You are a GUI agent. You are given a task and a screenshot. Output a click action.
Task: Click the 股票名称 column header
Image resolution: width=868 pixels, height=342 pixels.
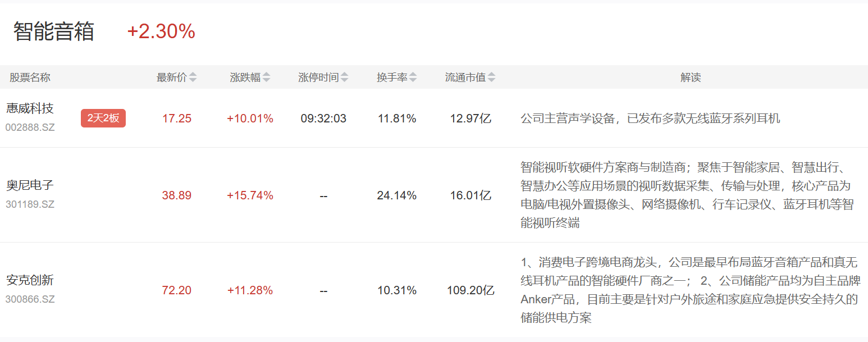(x=30, y=77)
